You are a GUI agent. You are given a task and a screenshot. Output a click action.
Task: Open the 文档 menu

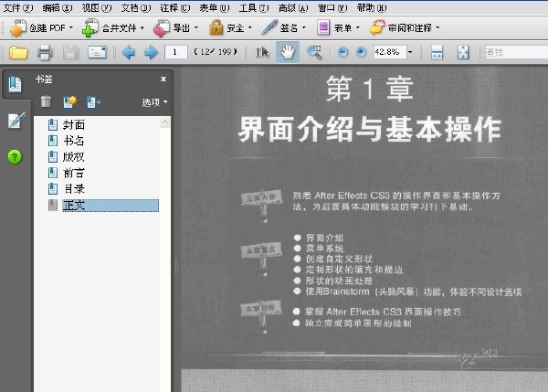coord(136,7)
